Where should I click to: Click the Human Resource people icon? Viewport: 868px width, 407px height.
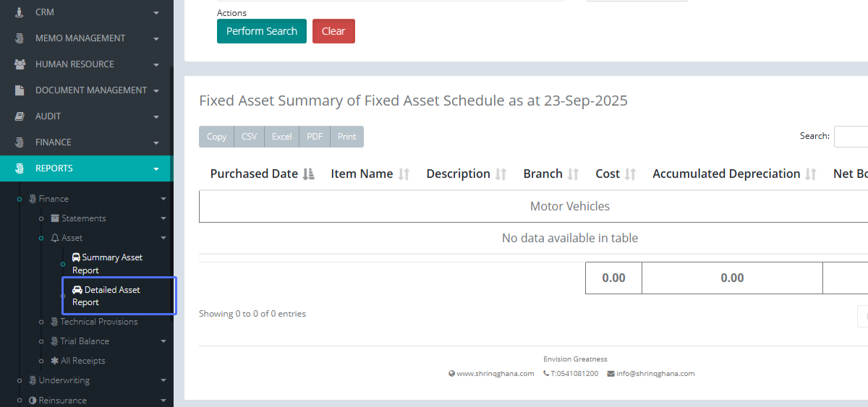20,64
